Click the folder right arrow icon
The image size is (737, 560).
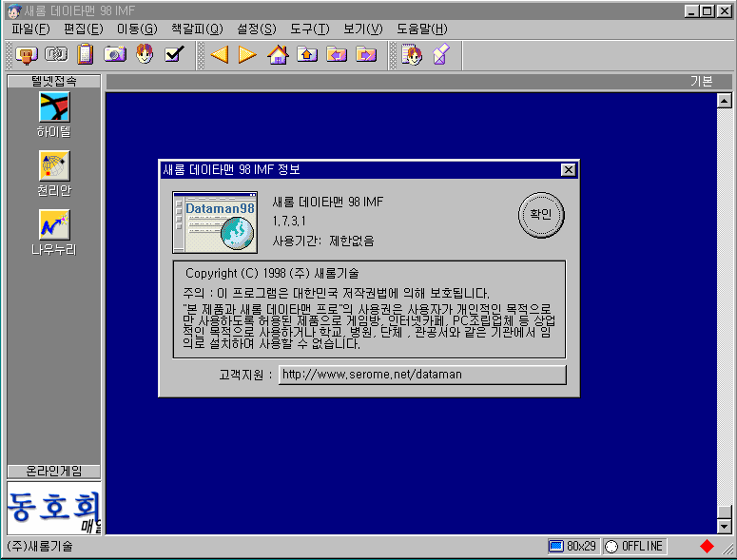(366, 55)
